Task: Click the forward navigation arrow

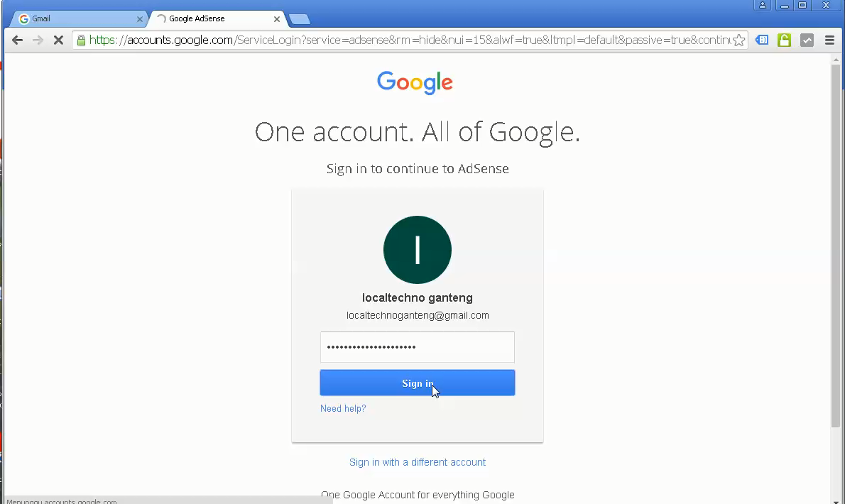Action: pyautogui.click(x=38, y=40)
